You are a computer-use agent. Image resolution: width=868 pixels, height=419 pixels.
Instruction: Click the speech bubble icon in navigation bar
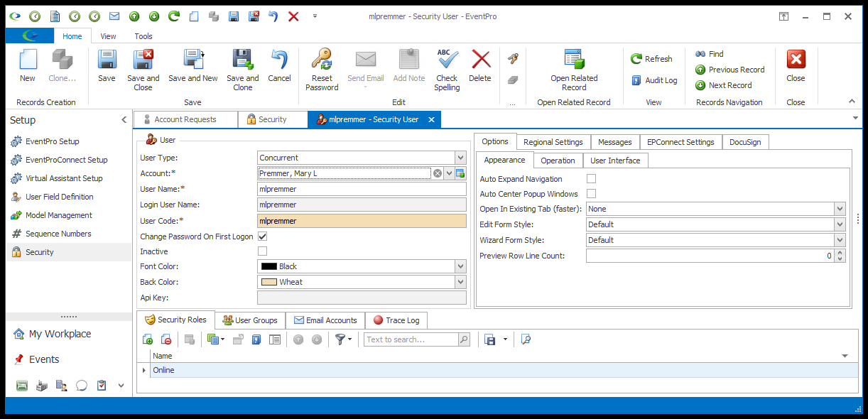click(82, 386)
